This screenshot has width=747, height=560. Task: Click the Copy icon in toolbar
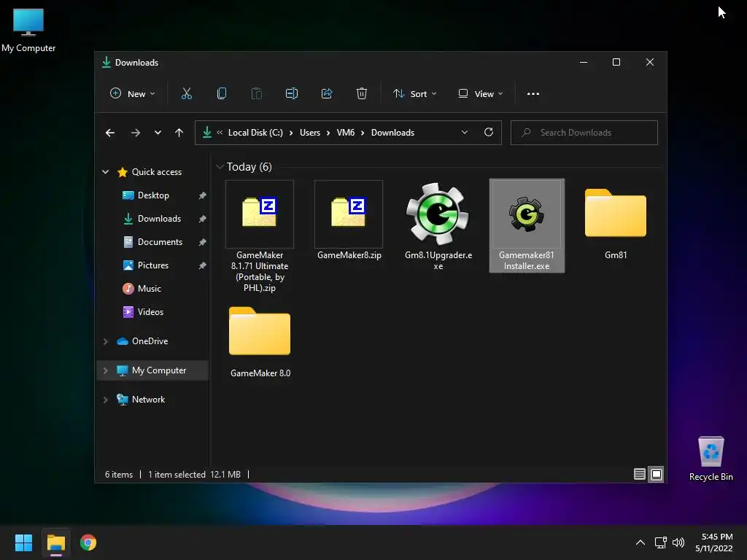222,94
